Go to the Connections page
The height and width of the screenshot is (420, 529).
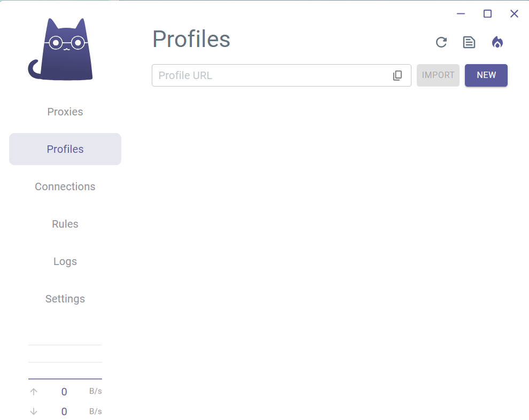tap(65, 186)
